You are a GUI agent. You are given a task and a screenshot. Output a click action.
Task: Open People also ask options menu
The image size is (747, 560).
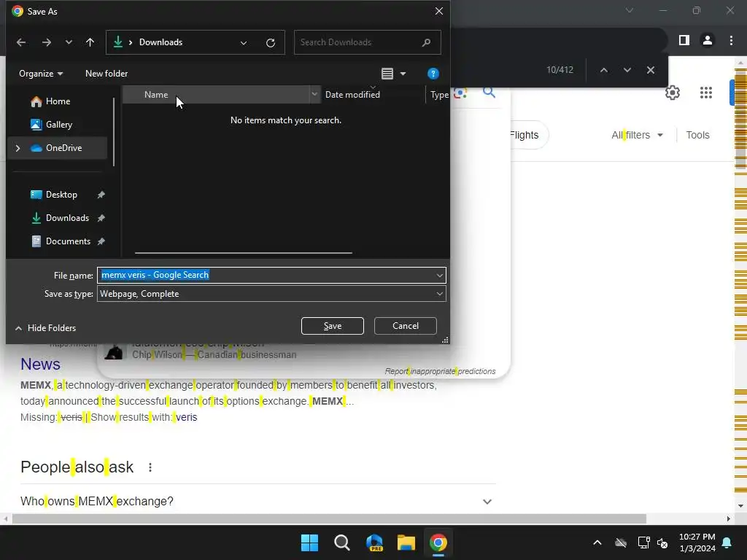click(x=150, y=467)
